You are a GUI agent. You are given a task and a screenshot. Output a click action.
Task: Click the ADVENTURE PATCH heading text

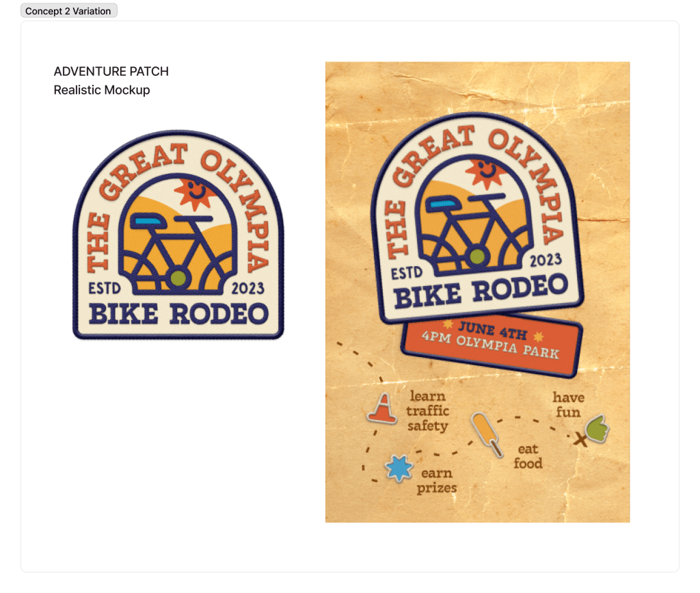pos(111,71)
